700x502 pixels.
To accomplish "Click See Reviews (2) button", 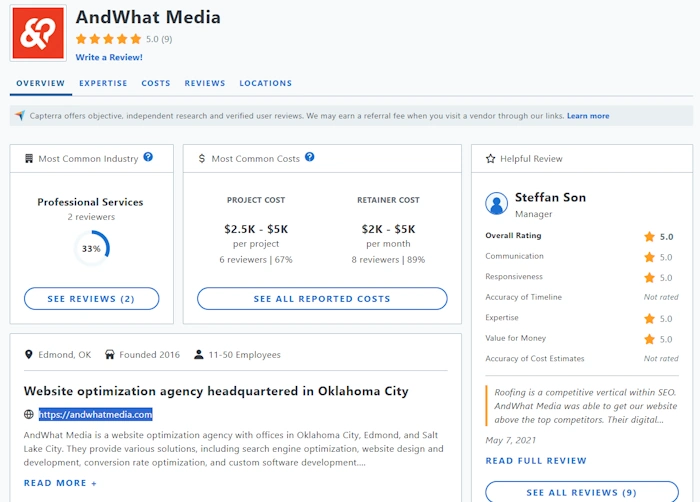I will coord(92,299).
